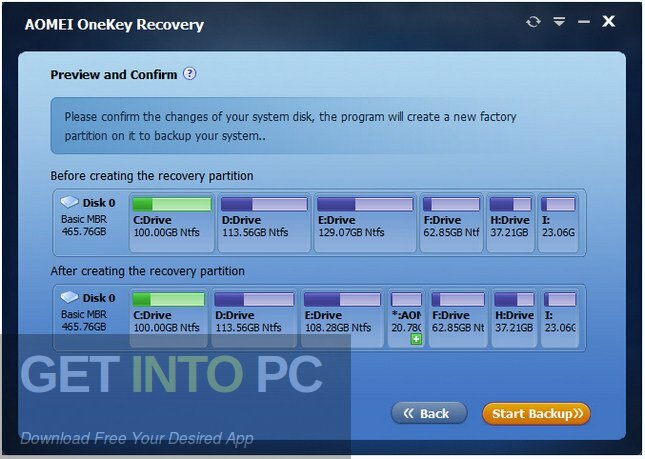Select C:Drive partition in the After layout
Image resolution: width=645 pixels, height=459 pixels.
point(168,318)
